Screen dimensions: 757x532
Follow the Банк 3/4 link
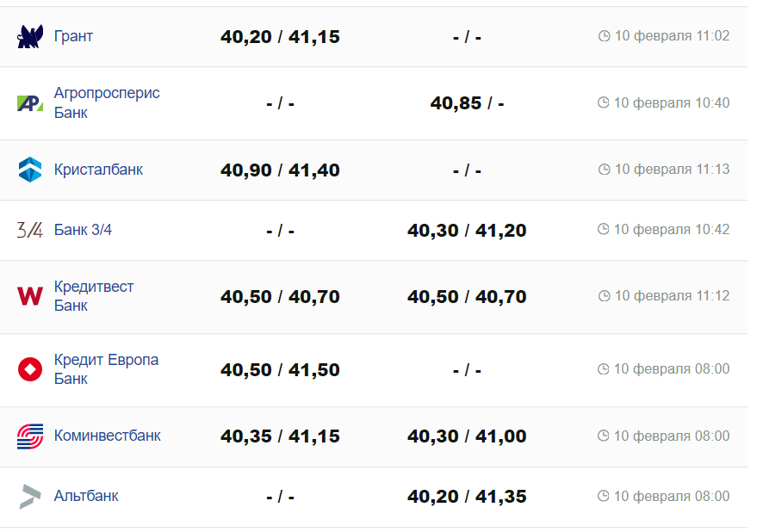coord(83,230)
